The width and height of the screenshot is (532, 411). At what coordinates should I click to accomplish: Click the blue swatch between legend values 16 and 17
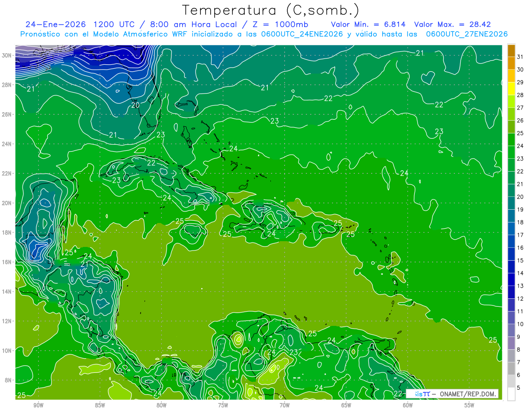[511, 241]
